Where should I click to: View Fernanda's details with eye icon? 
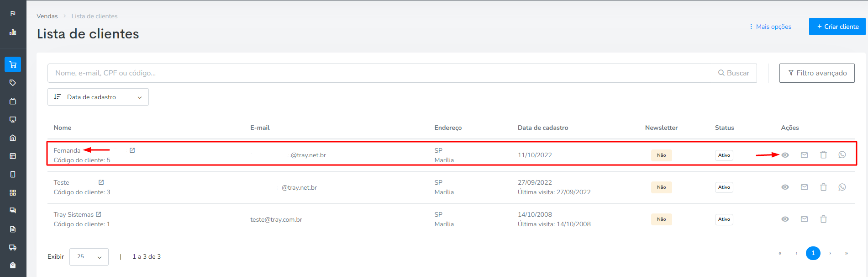(785, 155)
